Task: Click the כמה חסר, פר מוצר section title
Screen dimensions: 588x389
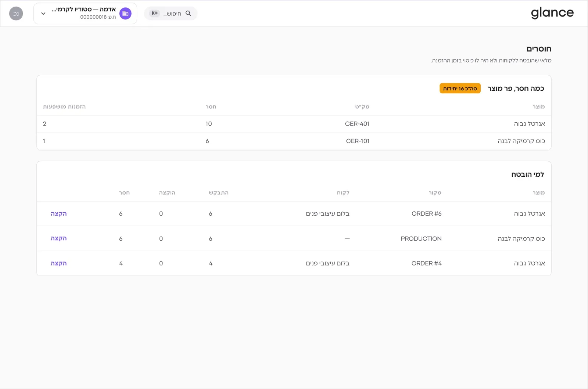Action: [x=516, y=89]
